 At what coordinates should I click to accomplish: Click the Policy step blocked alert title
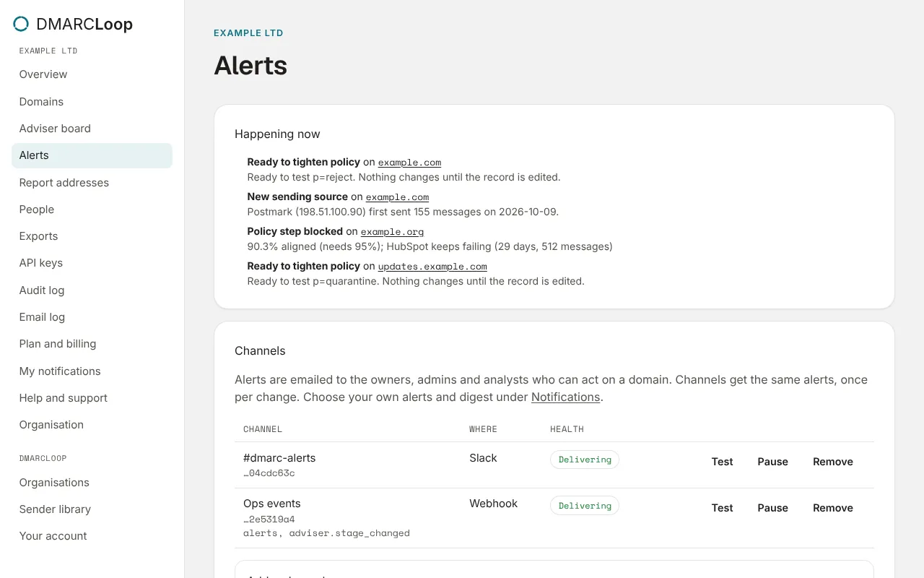pyautogui.click(x=295, y=232)
